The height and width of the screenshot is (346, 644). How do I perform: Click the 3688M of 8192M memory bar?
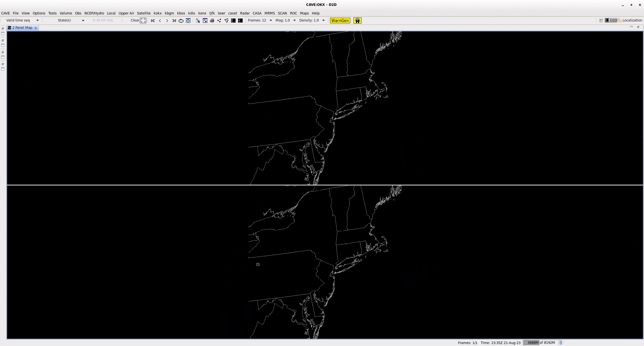541,342
